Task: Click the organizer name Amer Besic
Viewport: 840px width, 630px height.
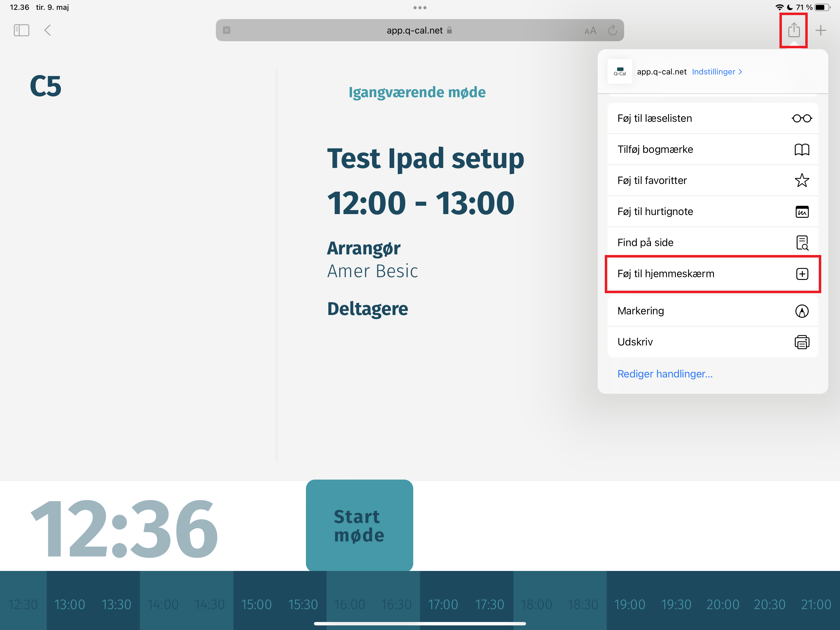Action: 373,271
